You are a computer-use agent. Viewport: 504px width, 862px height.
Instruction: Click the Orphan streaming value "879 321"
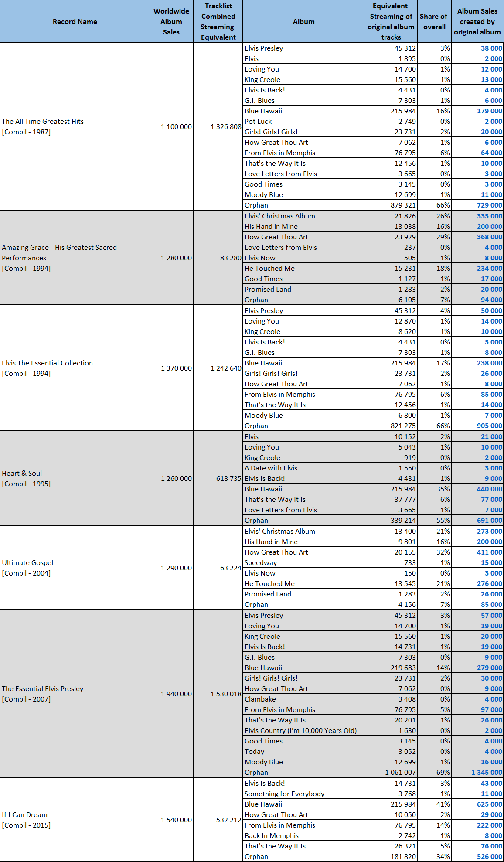(403, 205)
